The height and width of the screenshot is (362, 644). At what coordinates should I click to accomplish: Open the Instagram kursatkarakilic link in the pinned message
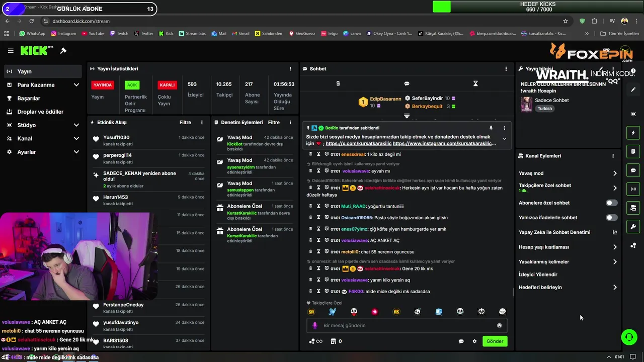point(444,143)
